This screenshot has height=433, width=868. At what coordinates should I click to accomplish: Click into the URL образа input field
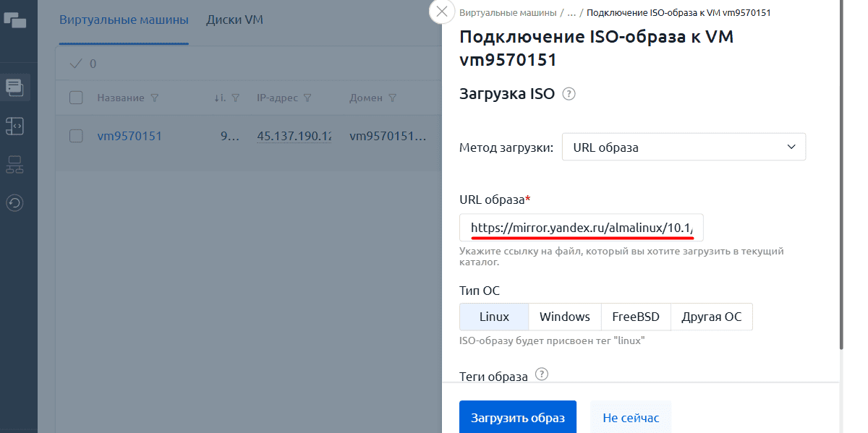tap(582, 228)
